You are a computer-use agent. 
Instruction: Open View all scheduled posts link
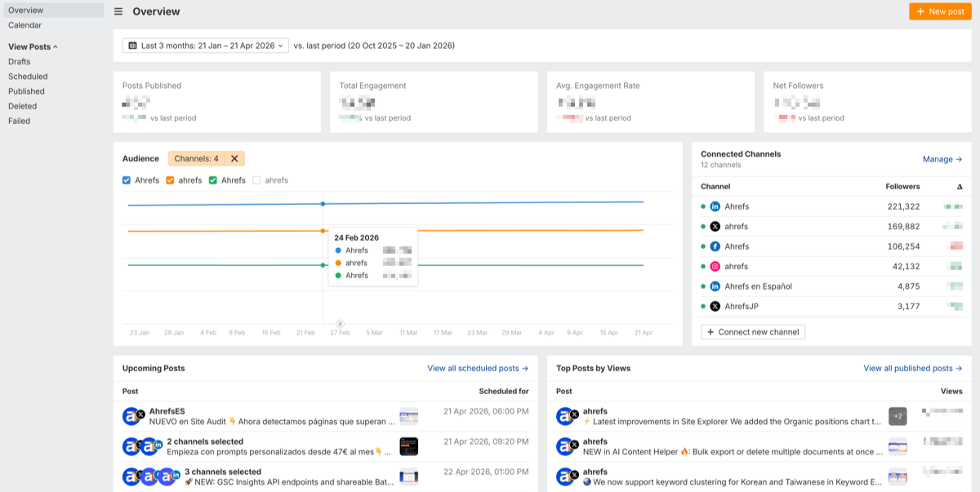(x=478, y=368)
